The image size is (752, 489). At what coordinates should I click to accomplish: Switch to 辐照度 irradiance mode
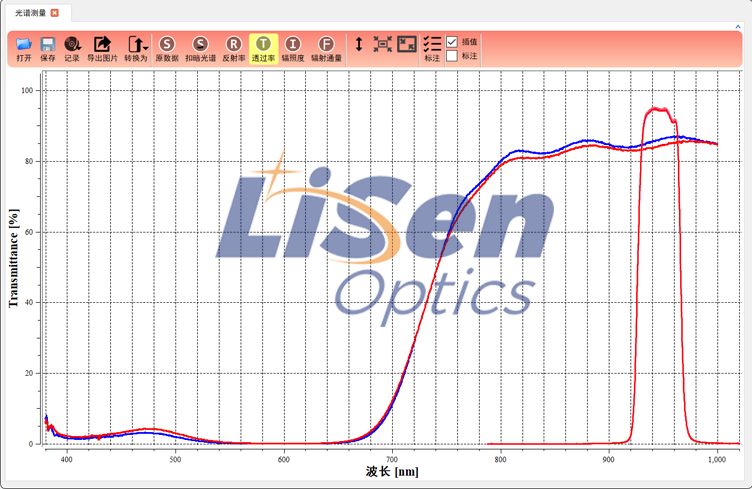293,49
